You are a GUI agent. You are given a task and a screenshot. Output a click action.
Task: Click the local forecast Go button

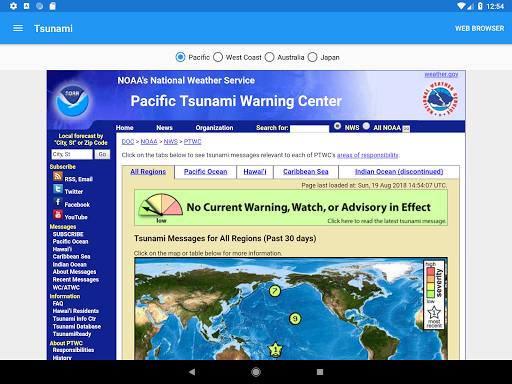point(102,154)
